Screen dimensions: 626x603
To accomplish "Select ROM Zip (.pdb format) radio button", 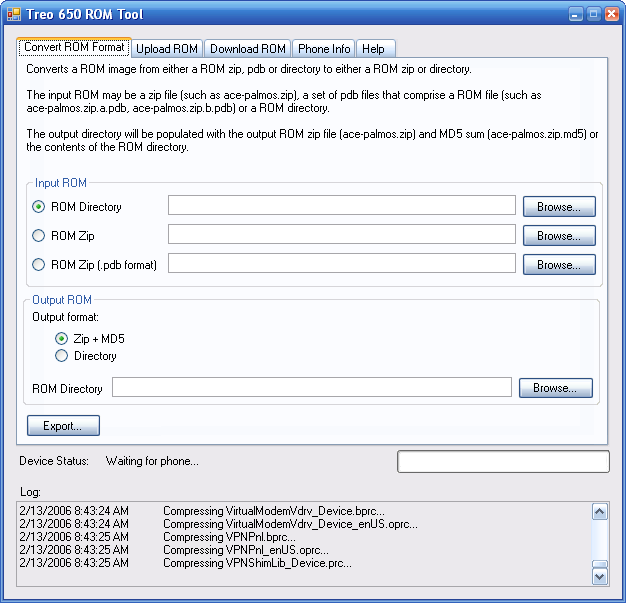I will coord(38,264).
